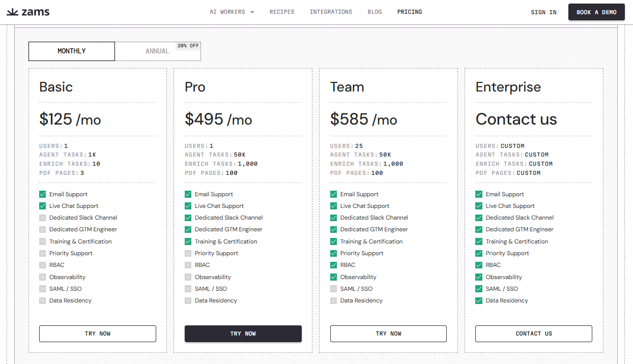Click Basic plan 'ENRICH TASKS: 10' text
Viewport: 633px width, 364px height.
pyautogui.click(x=70, y=164)
